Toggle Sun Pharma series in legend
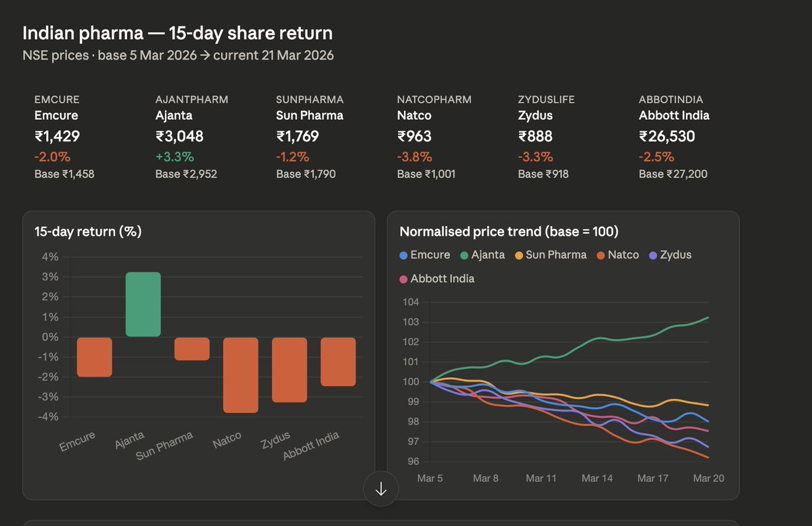The height and width of the screenshot is (526, 812). (x=551, y=255)
